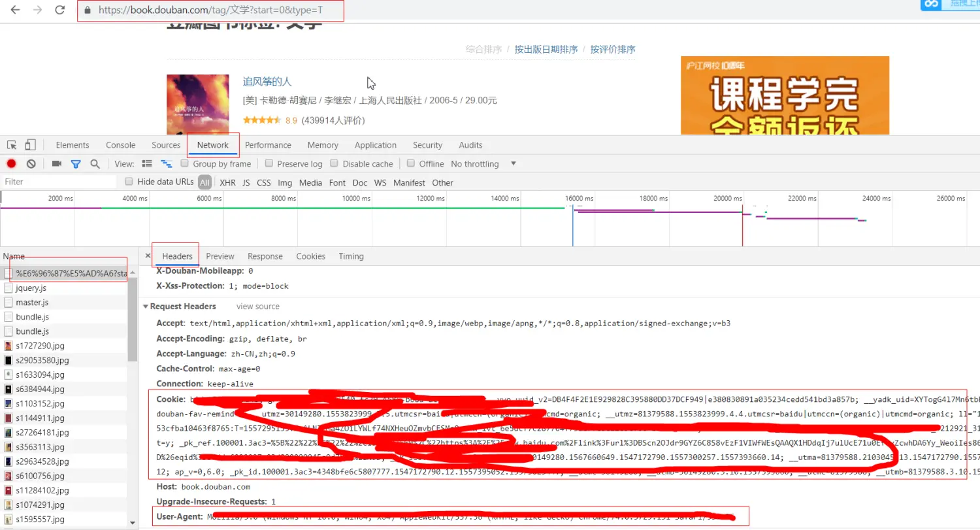Toggle the Offline checkbox
This screenshot has width=980, height=530.
click(x=412, y=163)
